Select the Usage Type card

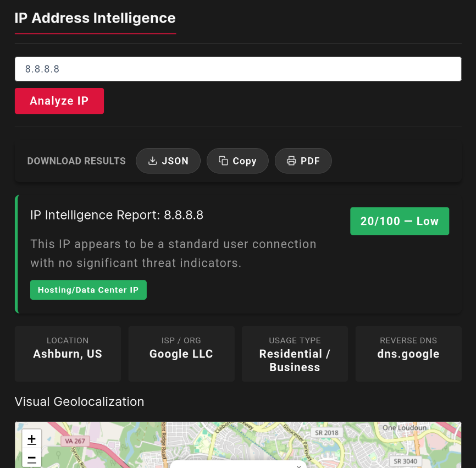tap(295, 354)
